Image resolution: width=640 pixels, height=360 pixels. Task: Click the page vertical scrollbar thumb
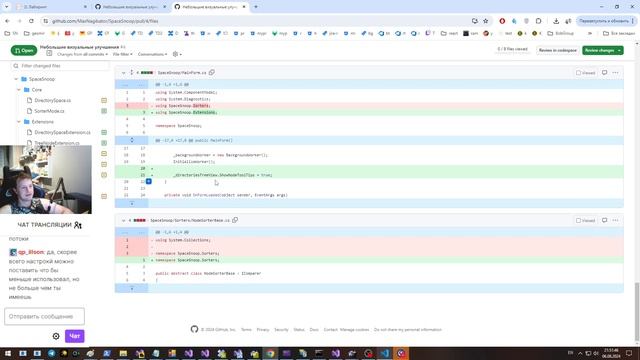(x=637, y=312)
